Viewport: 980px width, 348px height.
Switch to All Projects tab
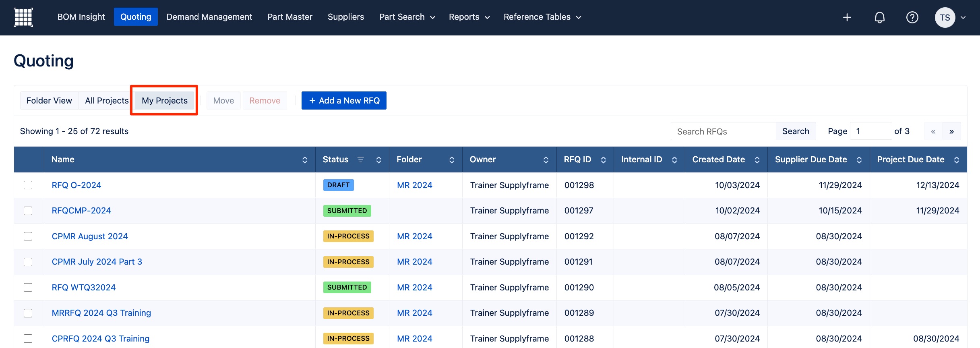[x=107, y=101]
